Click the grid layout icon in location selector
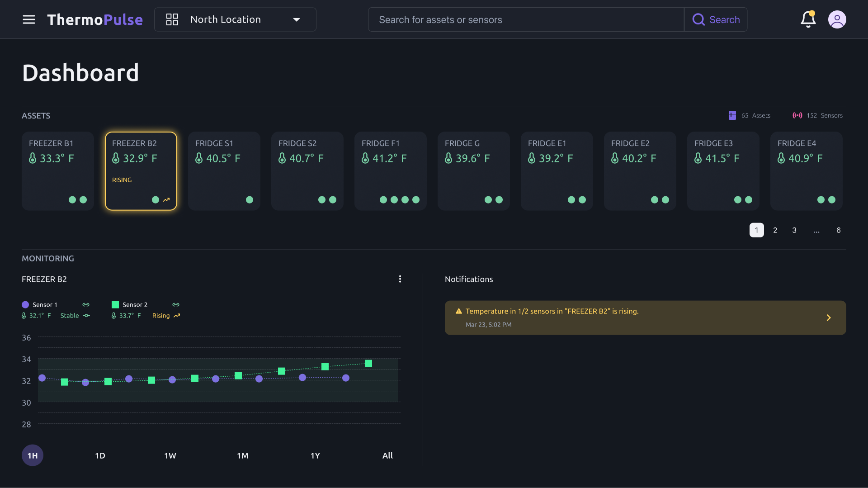 pyautogui.click(x=172, y=19)
